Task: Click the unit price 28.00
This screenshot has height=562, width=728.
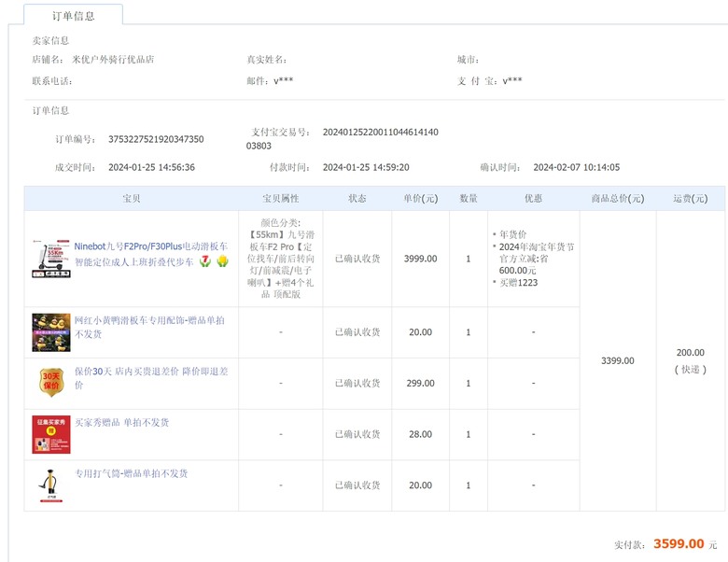Action: pyautogui.click(x=421, y=434)
